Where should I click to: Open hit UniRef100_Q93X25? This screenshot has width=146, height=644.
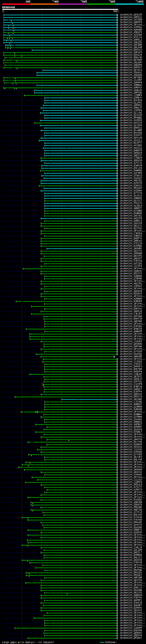131,15
